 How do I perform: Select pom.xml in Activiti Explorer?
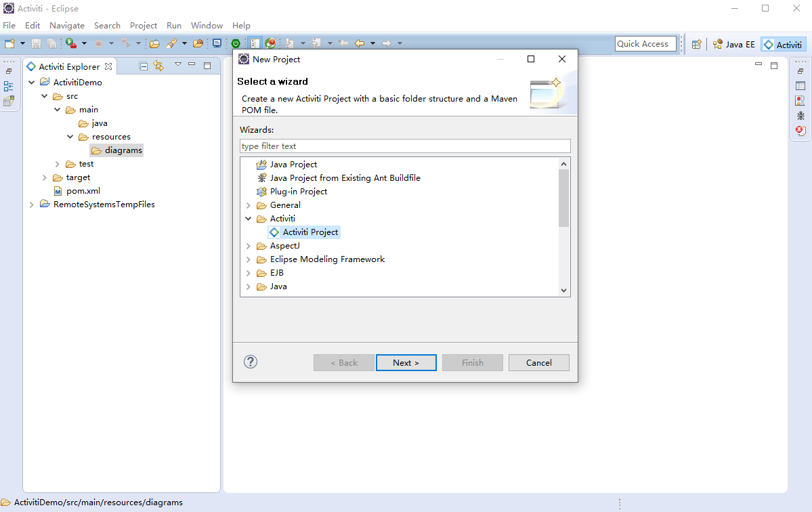(77, 191)
